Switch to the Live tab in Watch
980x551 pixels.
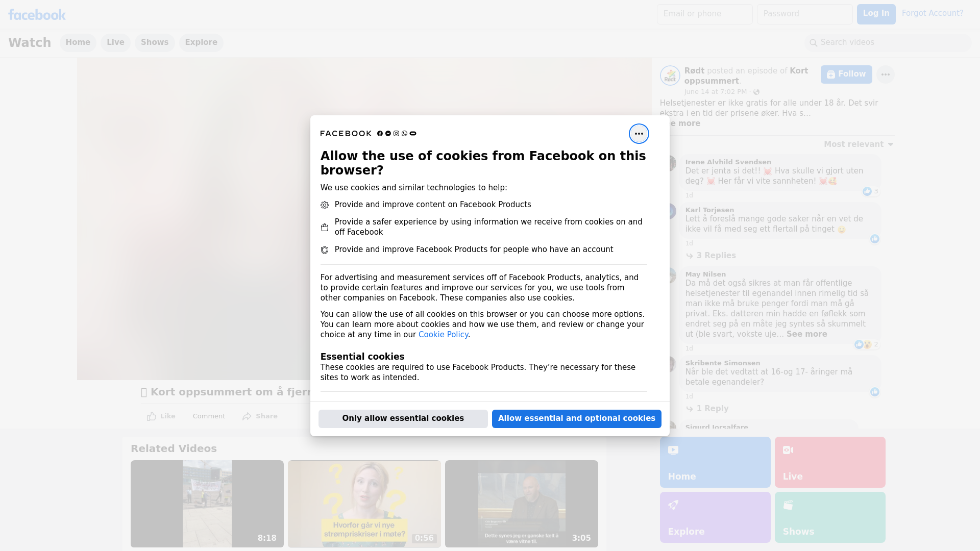coord(115,42)
